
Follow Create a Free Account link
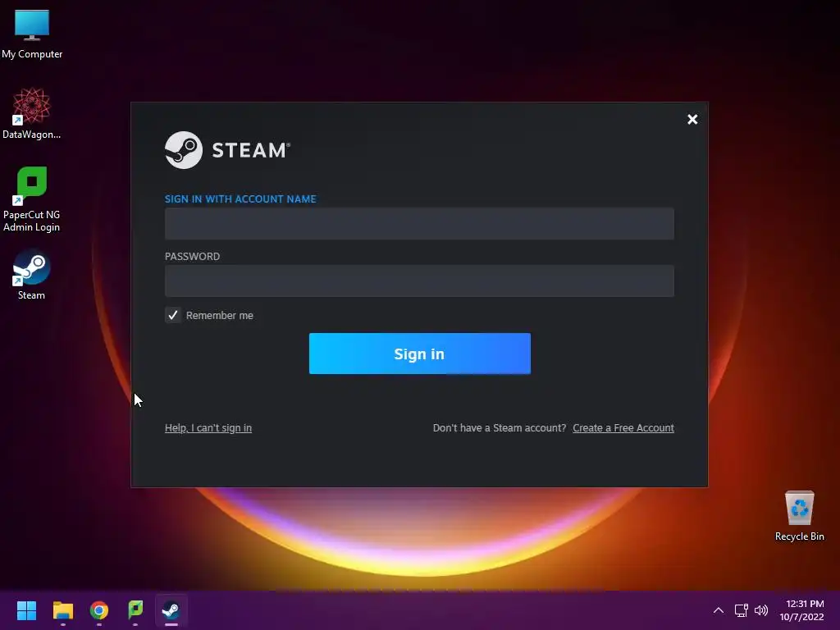[x=623, y=428]
